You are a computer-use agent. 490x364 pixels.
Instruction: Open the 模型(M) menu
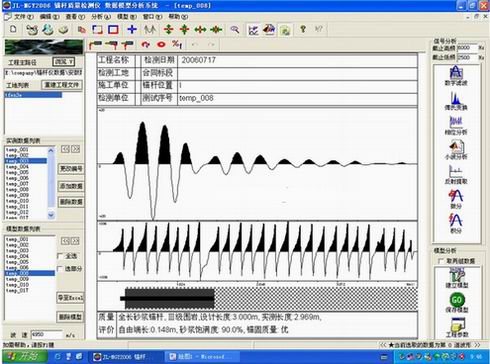[127, 16]
